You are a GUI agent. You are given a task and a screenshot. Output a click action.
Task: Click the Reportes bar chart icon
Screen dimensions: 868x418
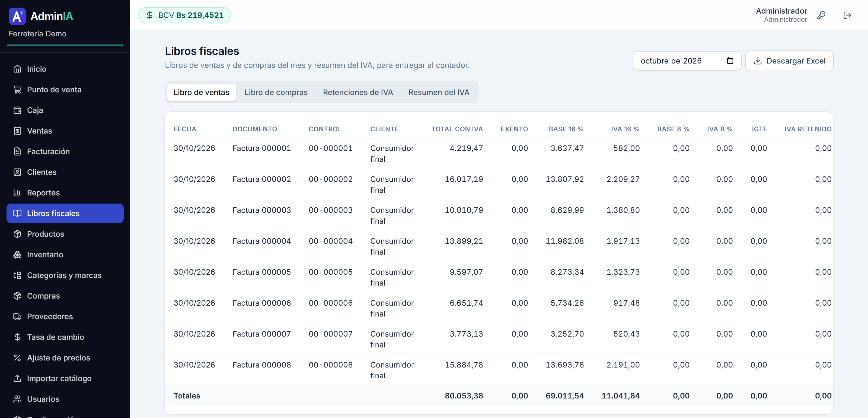[x=17, y=192]
